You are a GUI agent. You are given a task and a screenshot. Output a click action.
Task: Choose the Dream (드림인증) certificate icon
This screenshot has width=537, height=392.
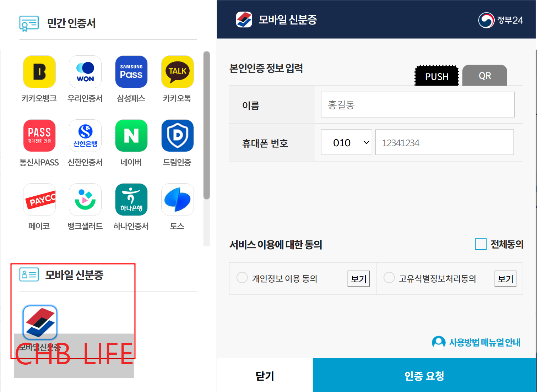pos(178,136)
